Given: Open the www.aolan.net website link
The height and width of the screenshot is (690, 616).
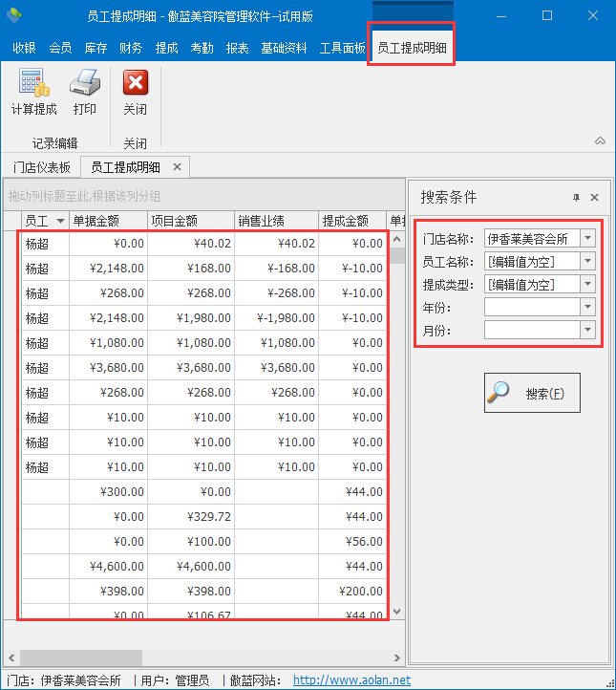Looking at the screenshot, I should 351,680.
